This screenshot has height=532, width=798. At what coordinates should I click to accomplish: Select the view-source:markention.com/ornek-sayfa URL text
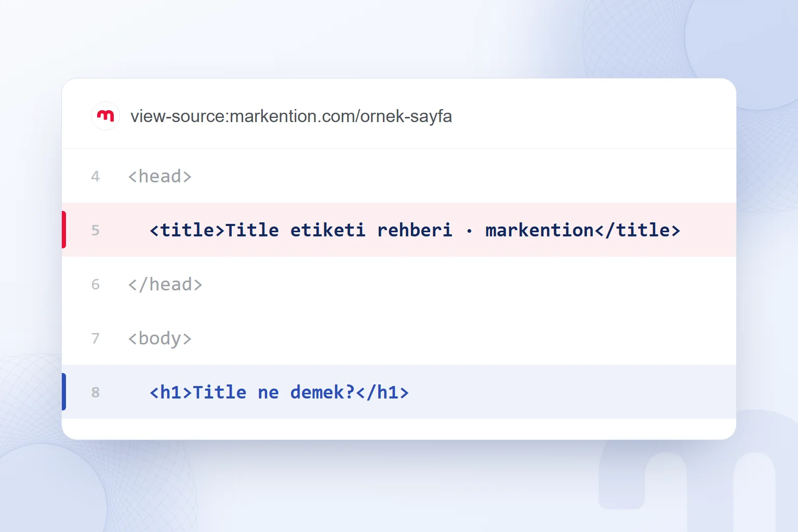[x=291, y=116]
